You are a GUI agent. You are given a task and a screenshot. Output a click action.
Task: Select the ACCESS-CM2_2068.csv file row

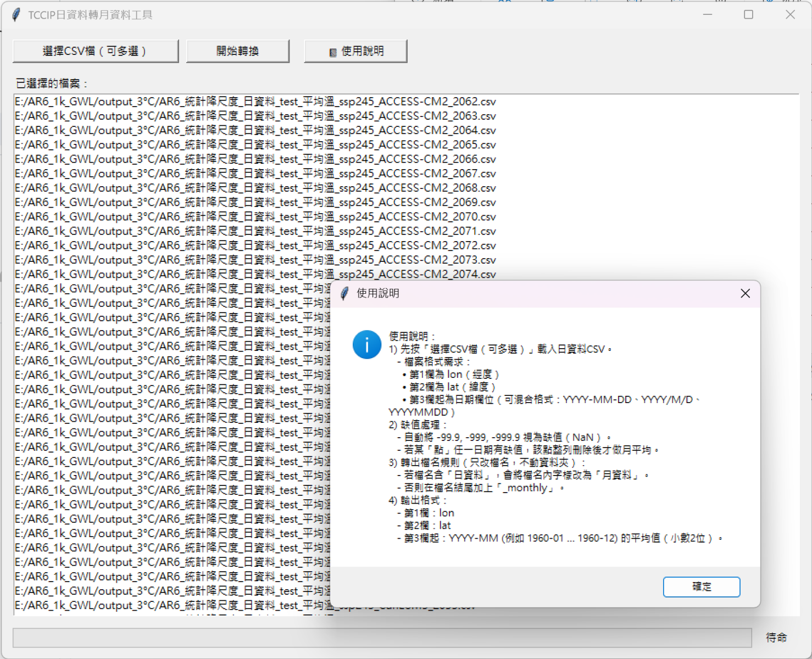click(x=255, y=188)
